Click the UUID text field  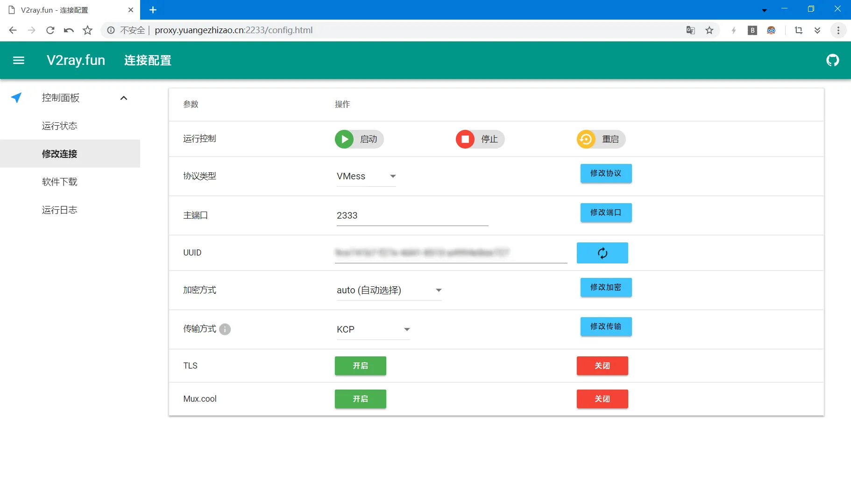(451, 253)
